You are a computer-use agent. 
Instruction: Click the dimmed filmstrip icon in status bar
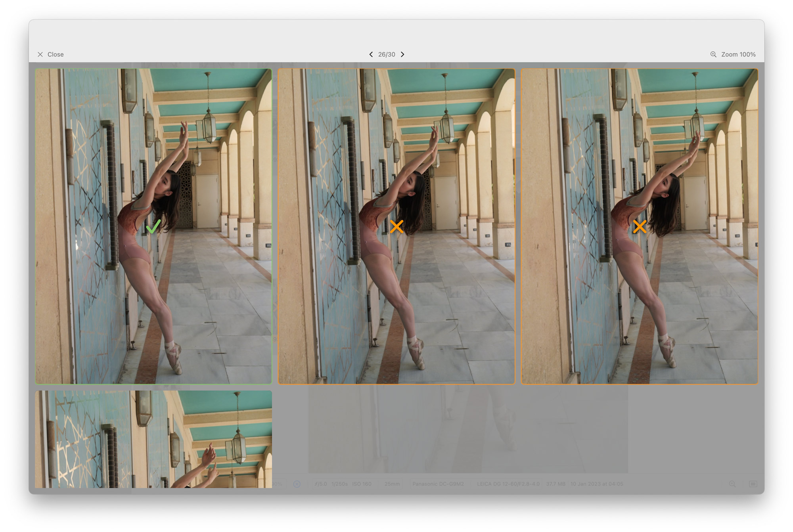pyautogui.click(x=753, y=484)
